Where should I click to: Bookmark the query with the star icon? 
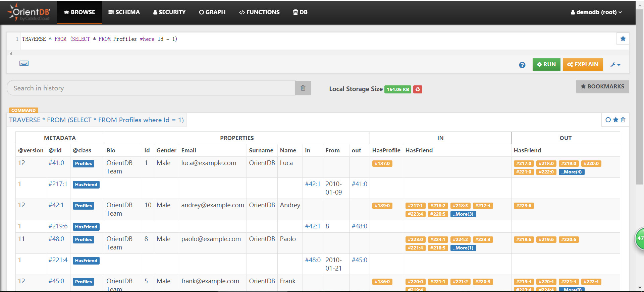(623, 39)
